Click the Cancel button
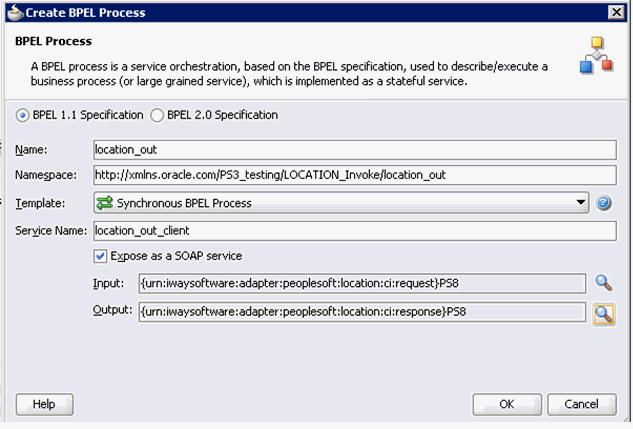The width and height of the screenshot is (633, 429). point(581,404)
